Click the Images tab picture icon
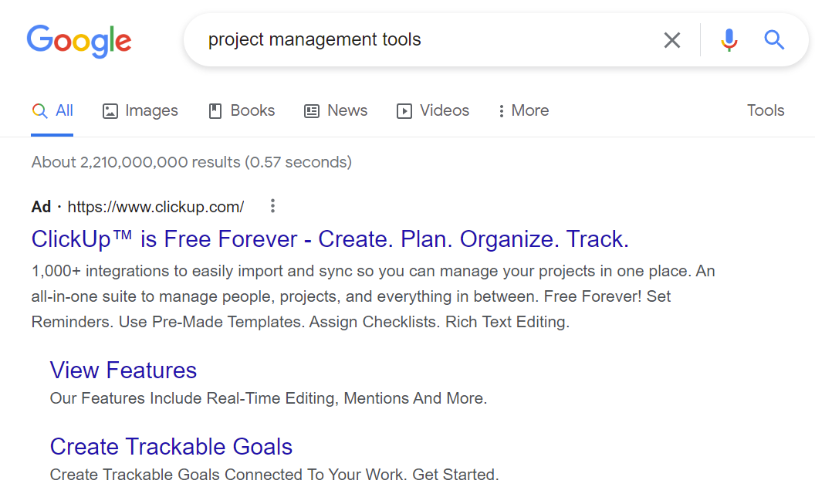The height and width of the screenshot is (504, 815). [x=110, y=111]
